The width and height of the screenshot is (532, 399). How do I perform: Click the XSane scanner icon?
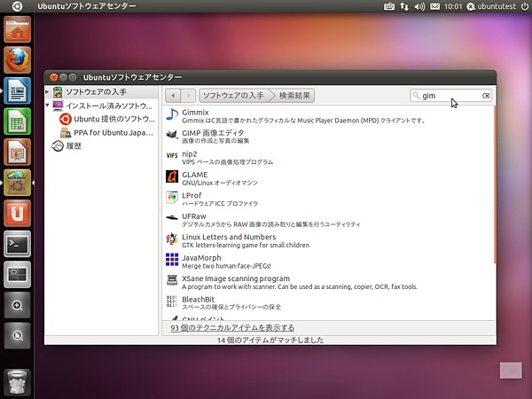coord(172,280)
